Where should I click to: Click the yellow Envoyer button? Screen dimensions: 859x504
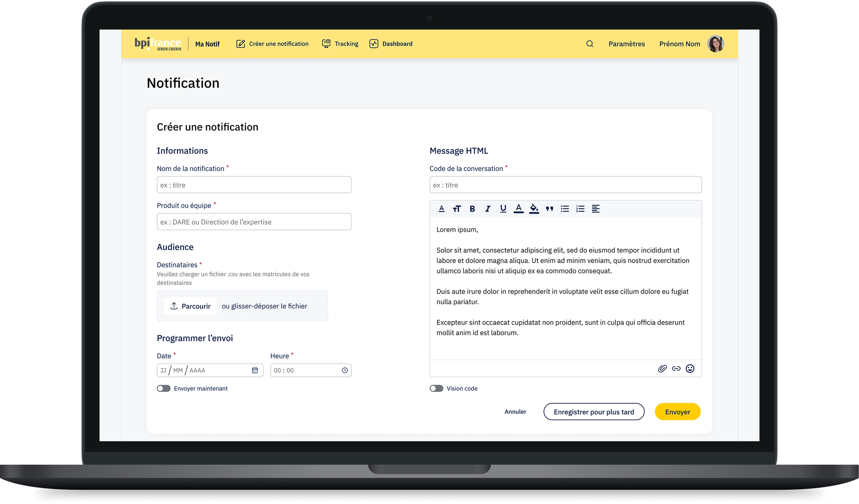tap(678, 412)
